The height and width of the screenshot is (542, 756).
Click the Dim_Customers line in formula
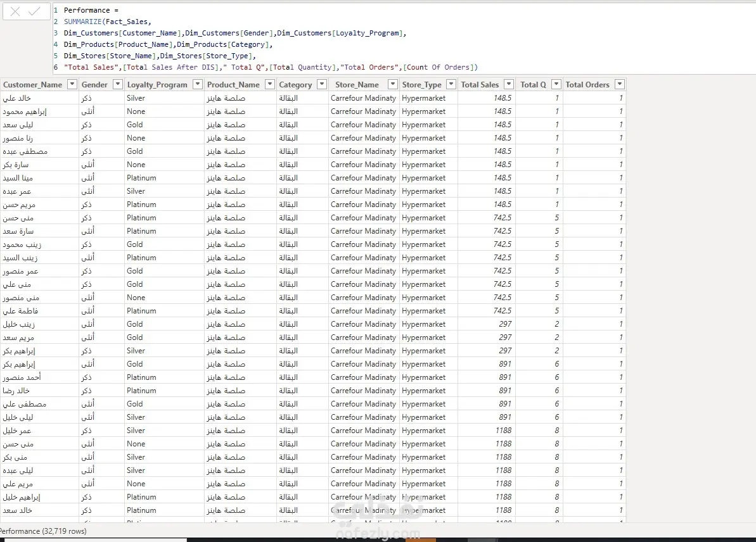tap(235, 34)
